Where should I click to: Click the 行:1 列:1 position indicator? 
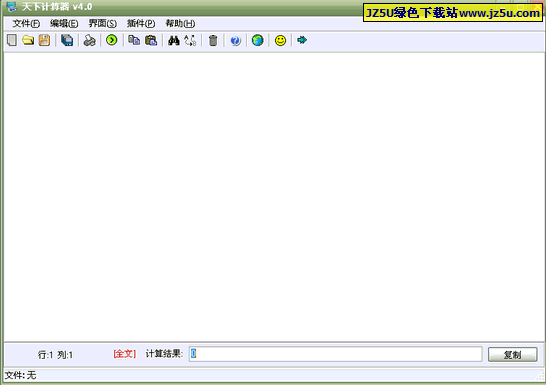coord(55,355)
